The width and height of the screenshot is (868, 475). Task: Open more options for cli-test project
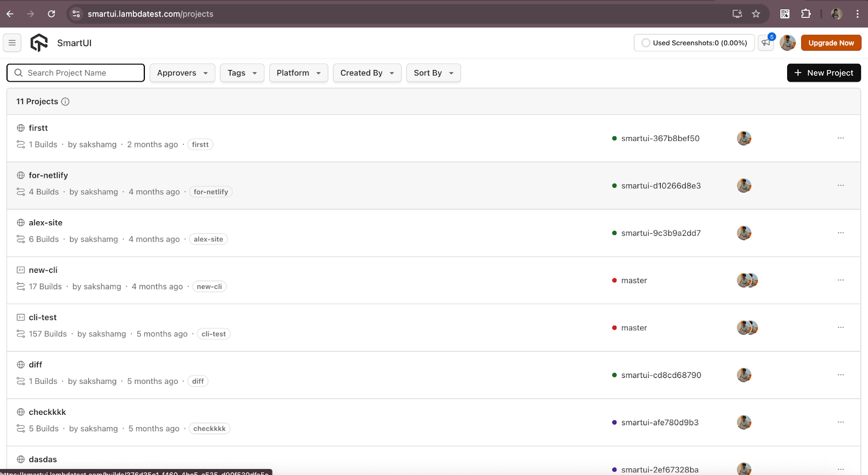click(840, 328)
